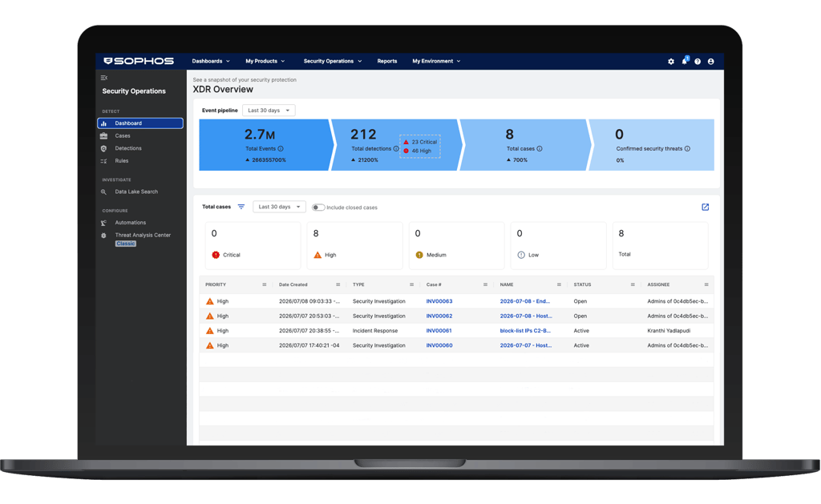Open Total cases Last 30 days dropdown

[x=279, y=207]
